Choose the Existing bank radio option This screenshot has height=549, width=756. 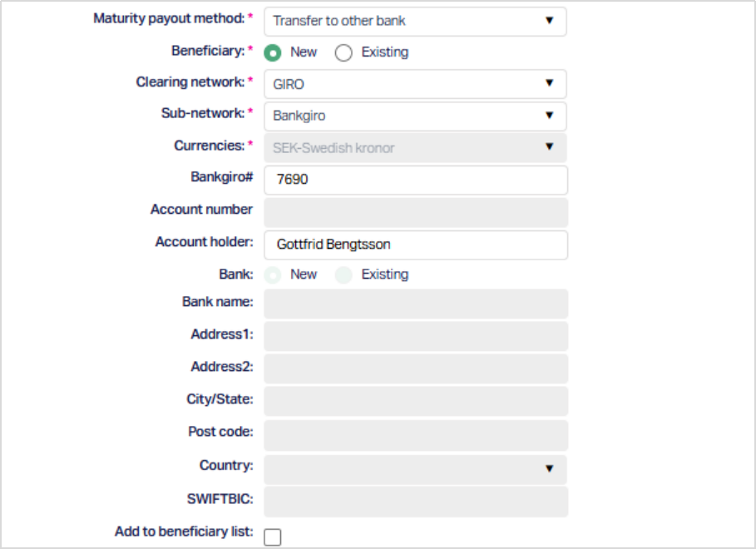click(x=343, y=274)
